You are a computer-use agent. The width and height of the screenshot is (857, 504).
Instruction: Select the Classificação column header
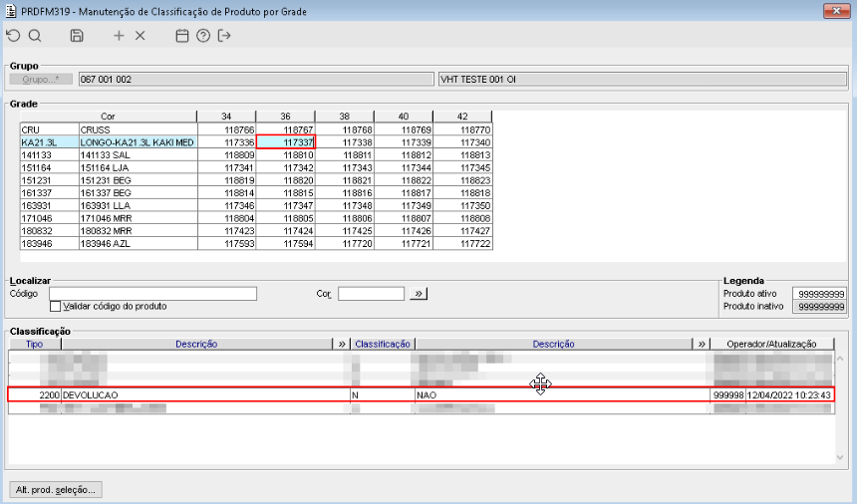[x=383, y=344]
